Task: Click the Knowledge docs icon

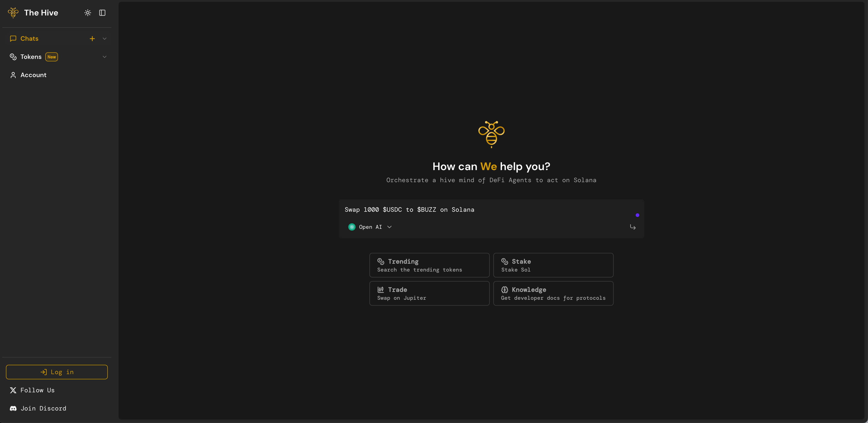Action: 504,289
